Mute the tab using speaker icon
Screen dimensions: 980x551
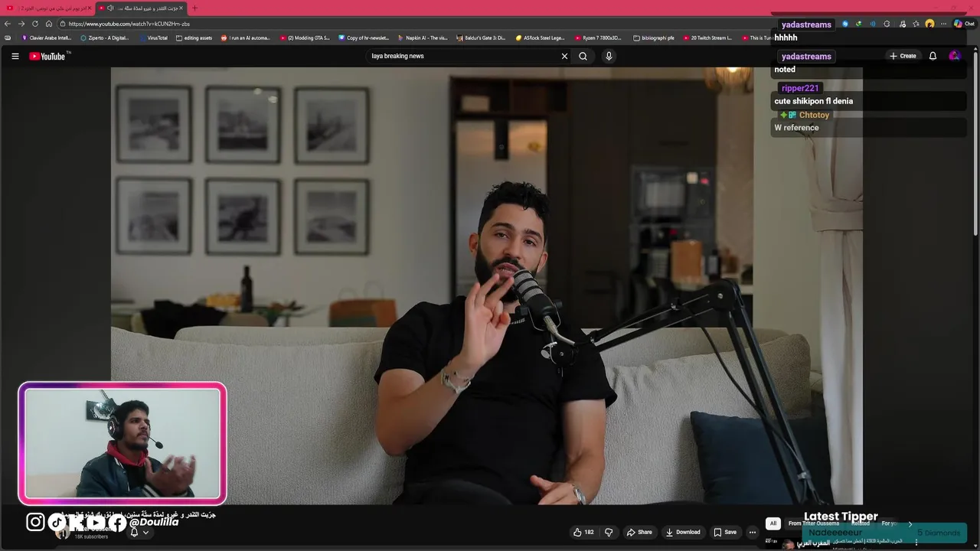[x=110, y=8]
